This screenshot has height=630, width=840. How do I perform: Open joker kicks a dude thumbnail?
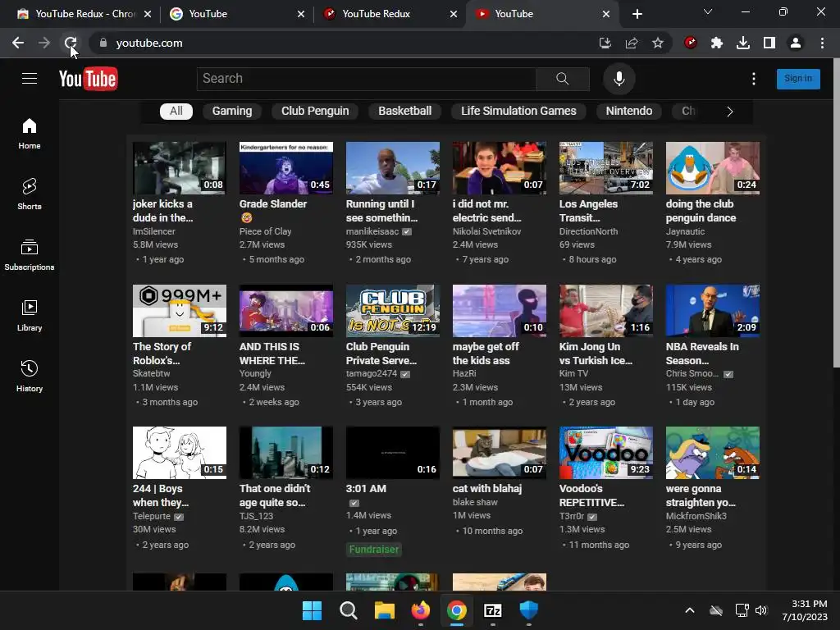(x=180, y=167)
